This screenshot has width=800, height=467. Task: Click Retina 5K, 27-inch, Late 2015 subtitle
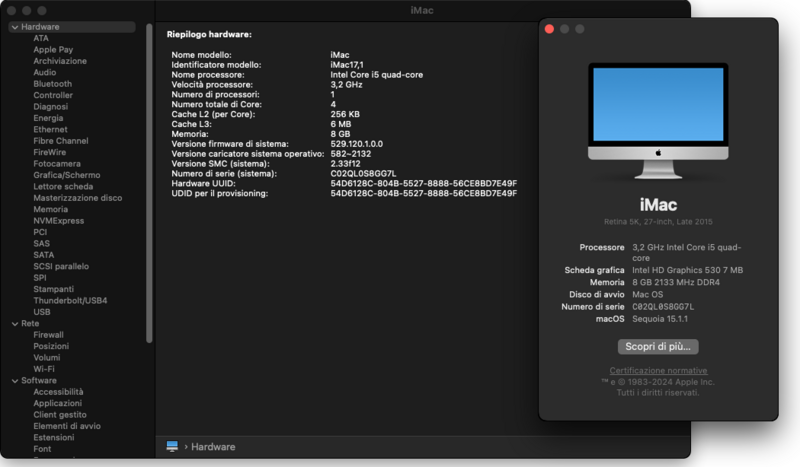pyautogui.click(x=658, y=222)
